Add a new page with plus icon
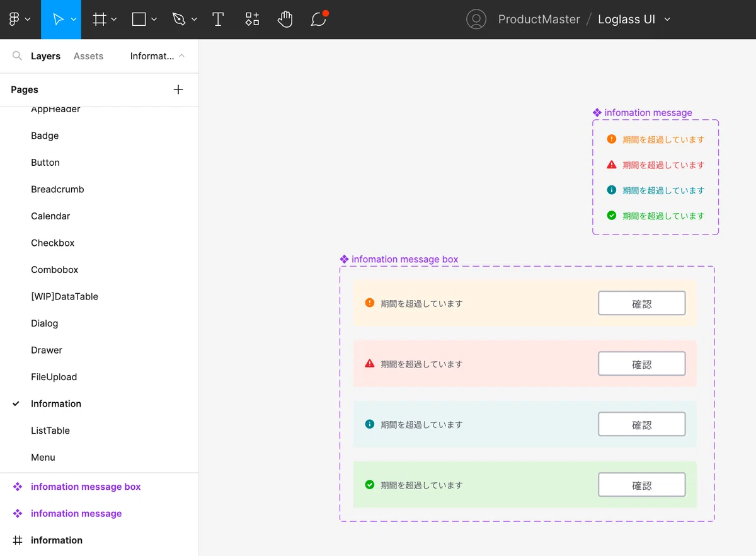The width and height of the screenshot is (756, 556). click(178, 90)
